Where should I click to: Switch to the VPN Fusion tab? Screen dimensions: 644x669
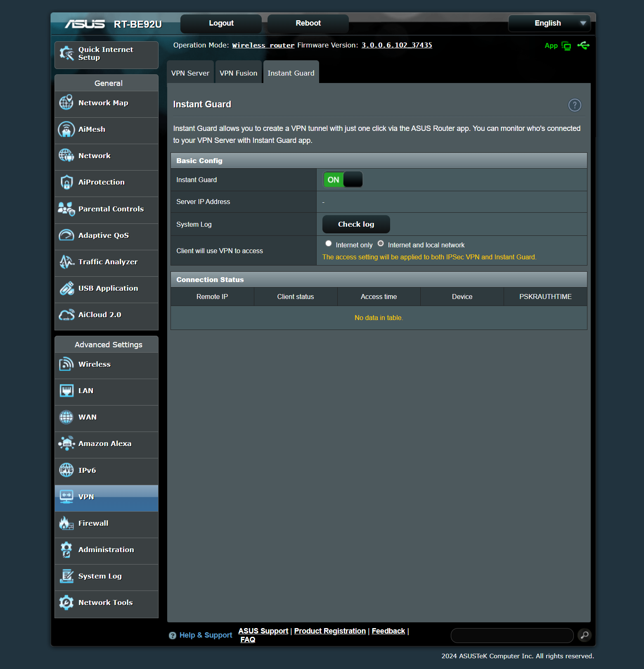coord(239,73)
